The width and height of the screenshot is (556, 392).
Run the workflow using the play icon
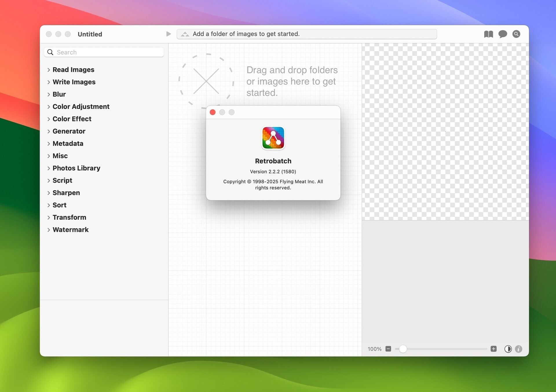click(x=169, y=34)
